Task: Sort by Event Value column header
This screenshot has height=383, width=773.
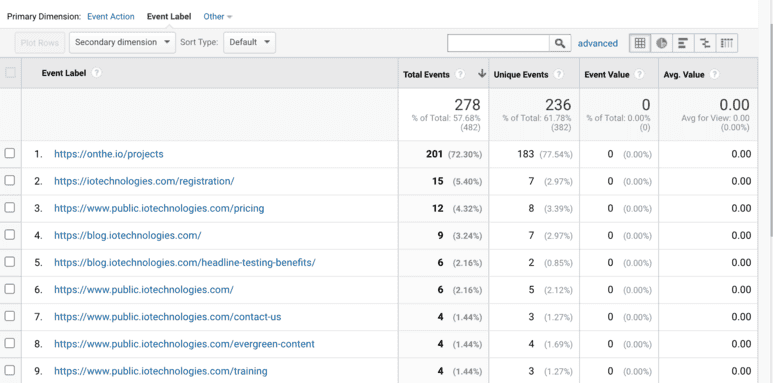Action: pyautogui.click(x=607, y=74)
